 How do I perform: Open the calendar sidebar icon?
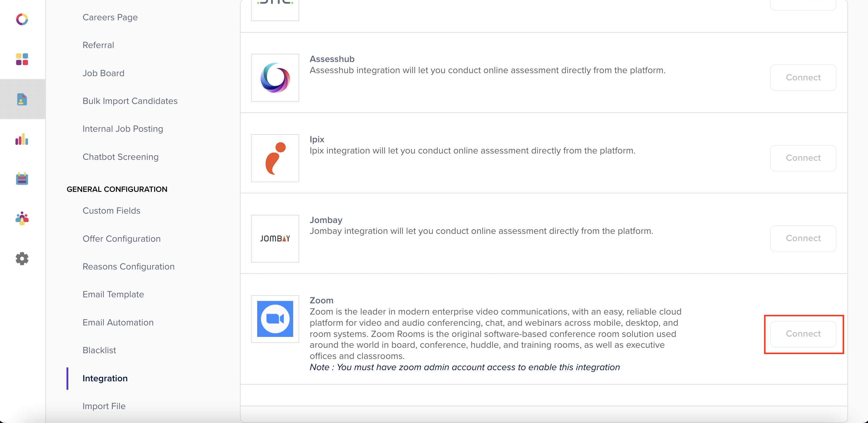pos(22,179)
